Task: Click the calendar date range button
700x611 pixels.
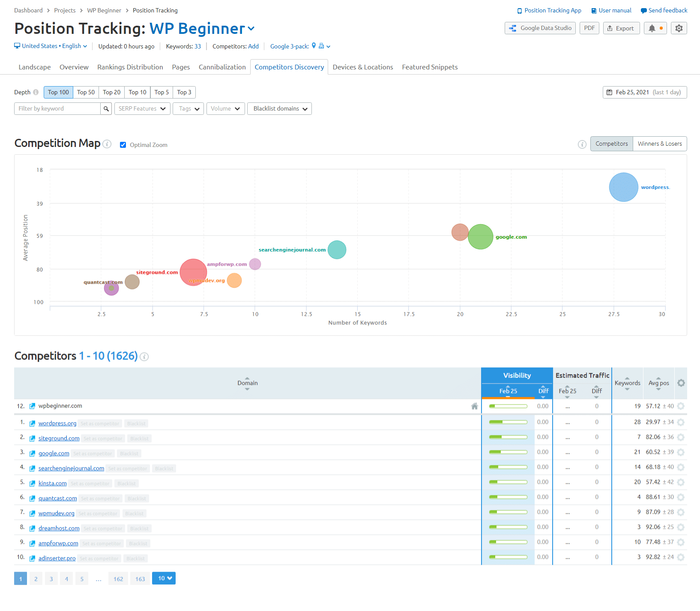Action: (x=645, y=92)
